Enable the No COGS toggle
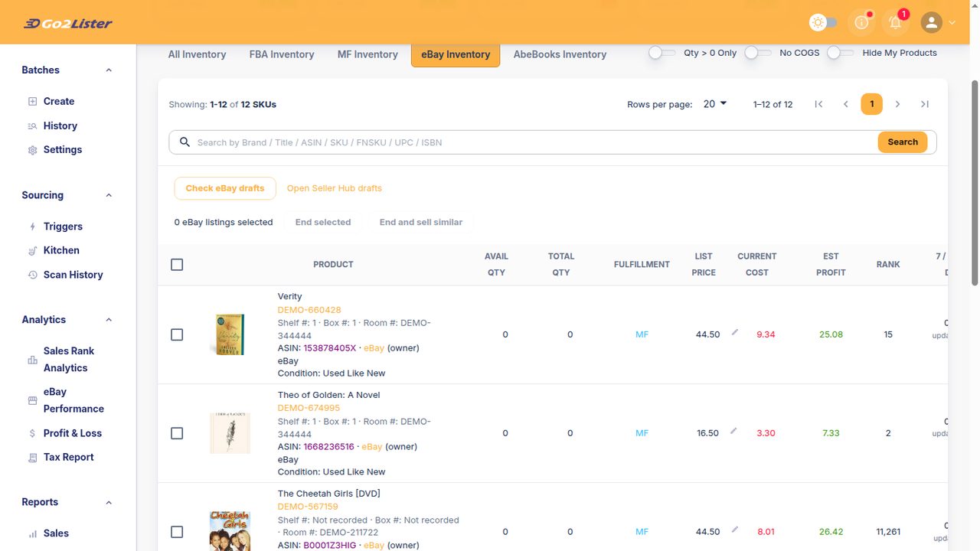Screen dimensions: 980x551 pyautogui.click(x=758, y=53)
